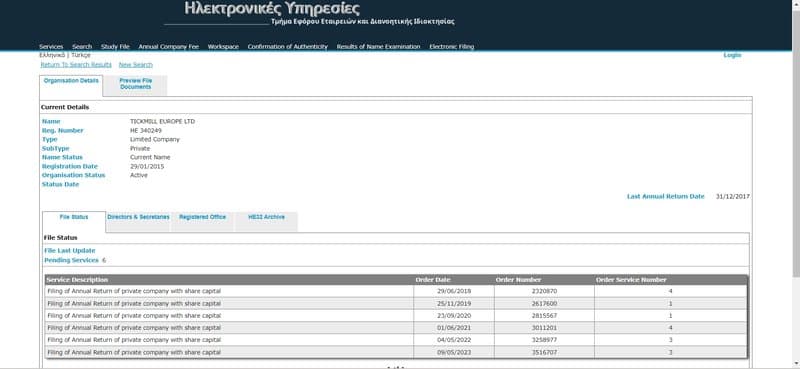Go to Annual Company Fee page

tap(168, 46)
